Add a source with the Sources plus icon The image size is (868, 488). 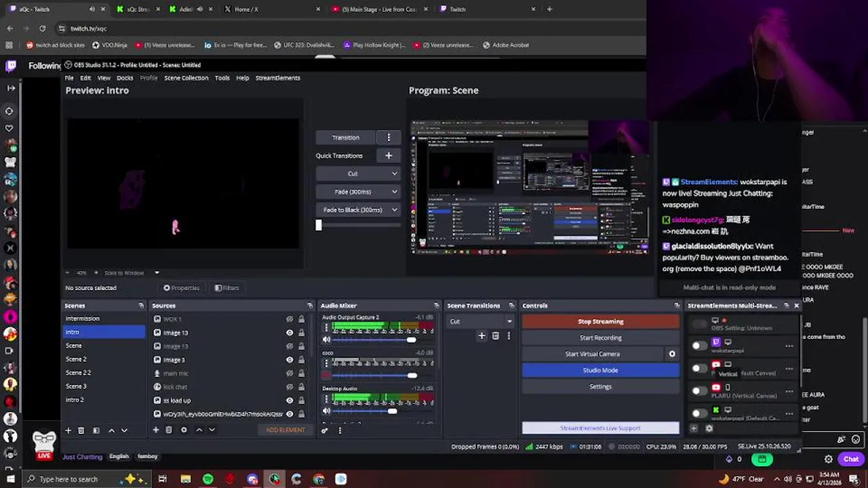pos(155,430)
